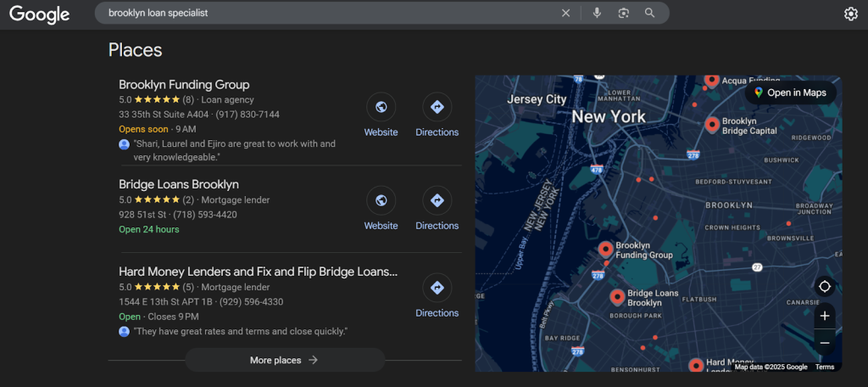Click the Google logo
This screenshot has width=868, height=387.
click(39, 14)
